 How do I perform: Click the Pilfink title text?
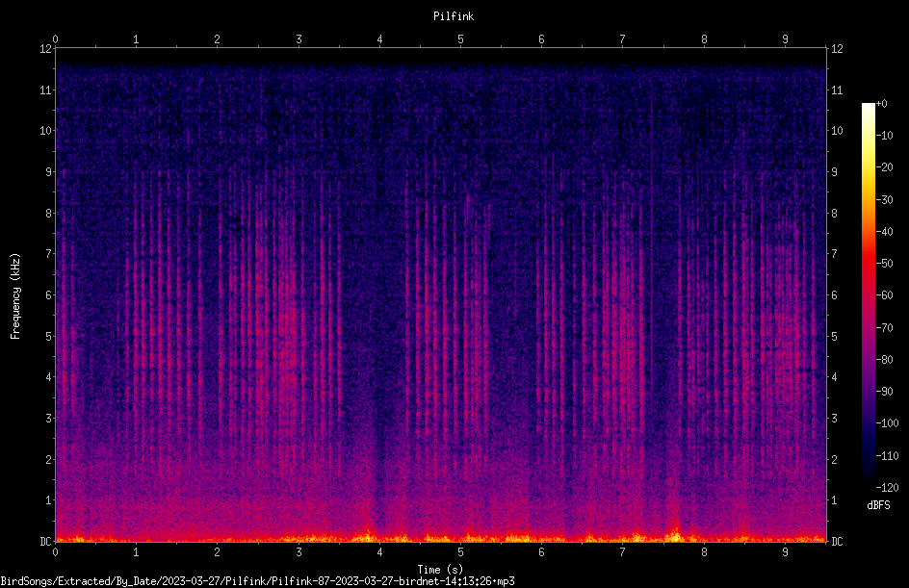pos(454,16)
